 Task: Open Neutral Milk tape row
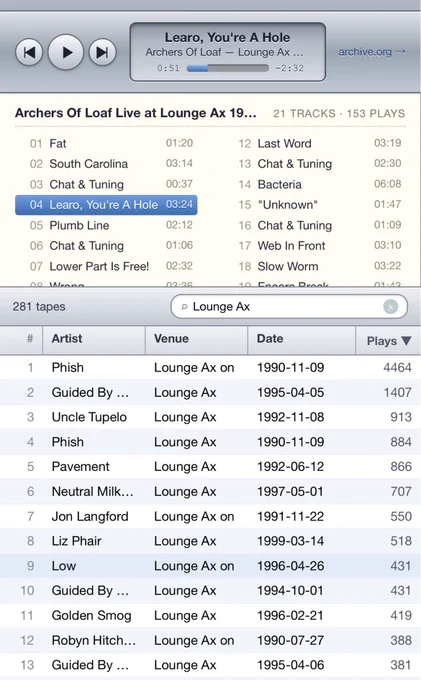(x=210, y=491)
